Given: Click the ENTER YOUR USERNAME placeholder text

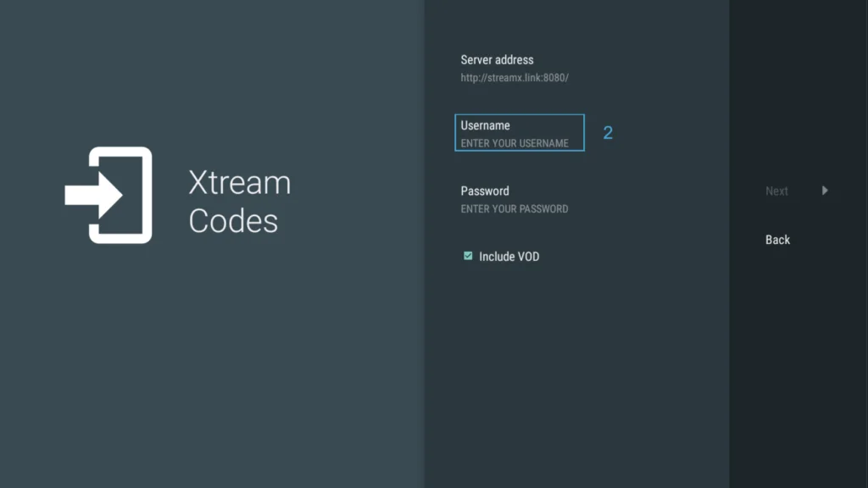Looking at the screenshot, I should click(x=515, y=143).
